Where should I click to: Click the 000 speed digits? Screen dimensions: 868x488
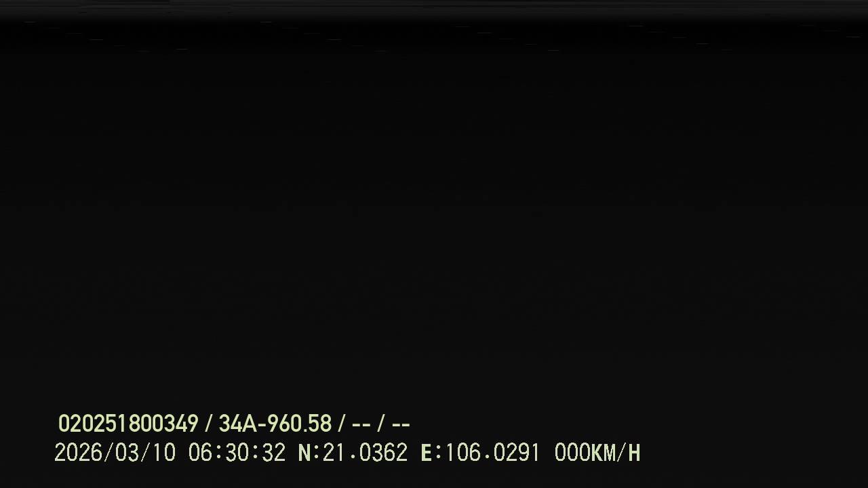pyautogui.click(x=572, y=453)
